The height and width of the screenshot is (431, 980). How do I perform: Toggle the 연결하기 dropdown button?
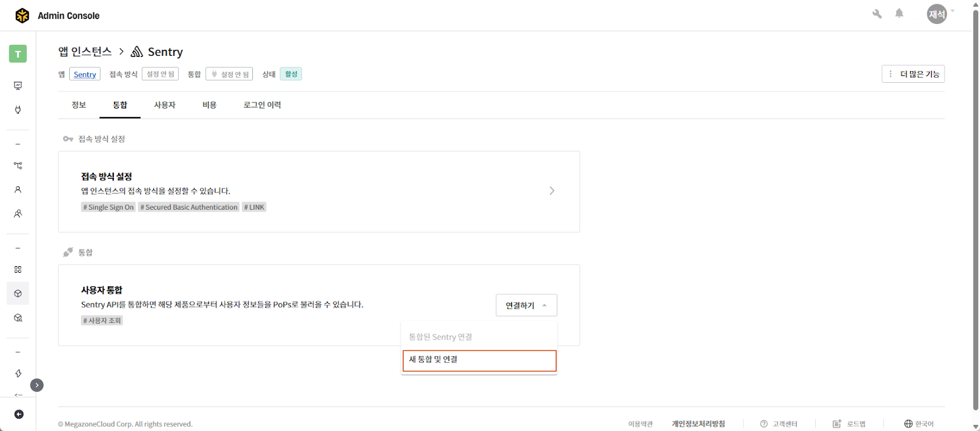pos(526,305)
